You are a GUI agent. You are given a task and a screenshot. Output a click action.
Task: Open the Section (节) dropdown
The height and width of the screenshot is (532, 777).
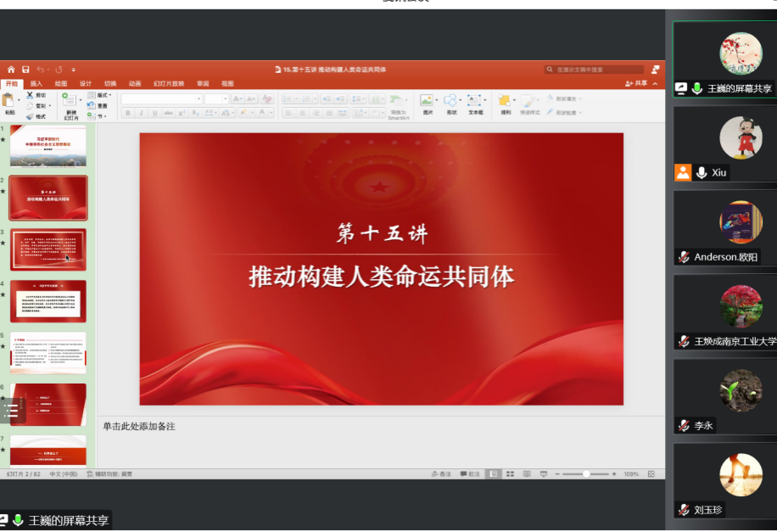(100, 116)
